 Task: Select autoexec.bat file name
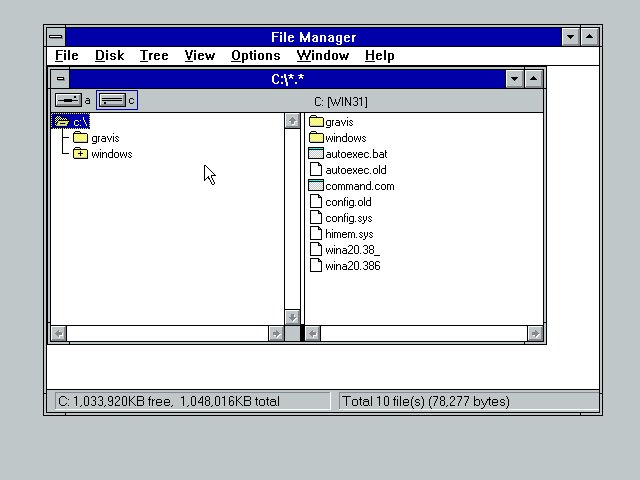356,154
